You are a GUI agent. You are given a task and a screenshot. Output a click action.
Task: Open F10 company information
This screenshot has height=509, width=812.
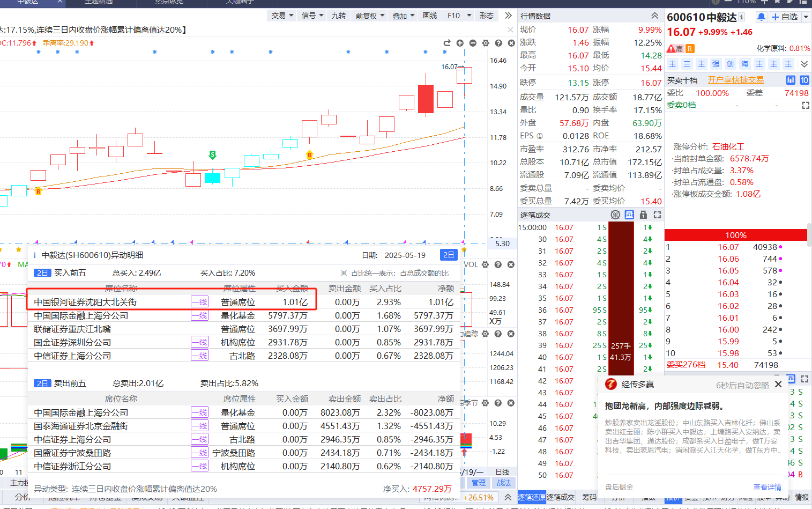point(453,16)
